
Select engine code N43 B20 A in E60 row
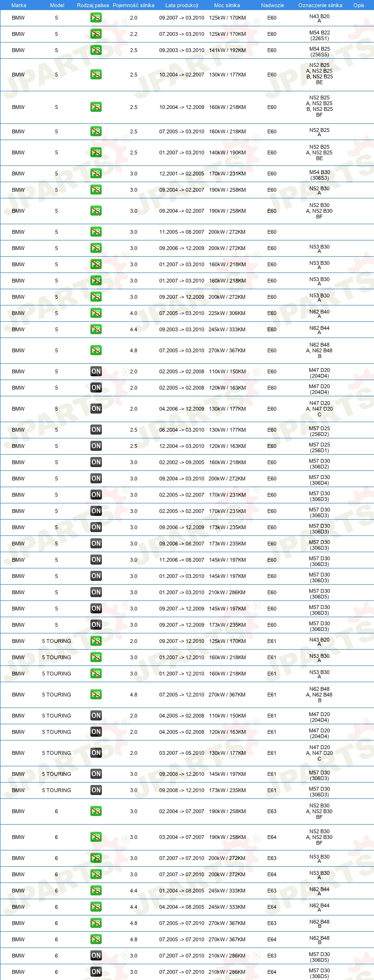319,19
